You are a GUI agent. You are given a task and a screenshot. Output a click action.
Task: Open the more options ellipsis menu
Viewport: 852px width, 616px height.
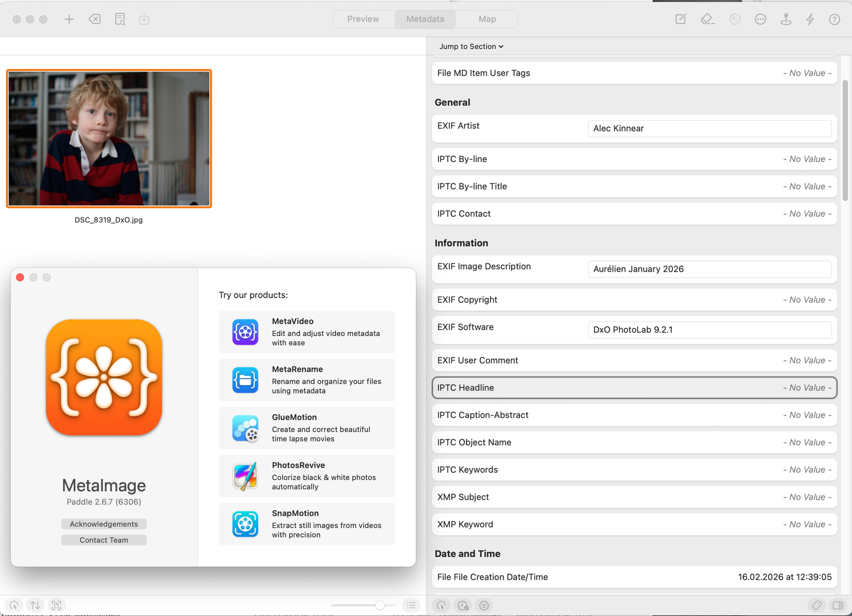pyautogui.click(x=761, y=19)
